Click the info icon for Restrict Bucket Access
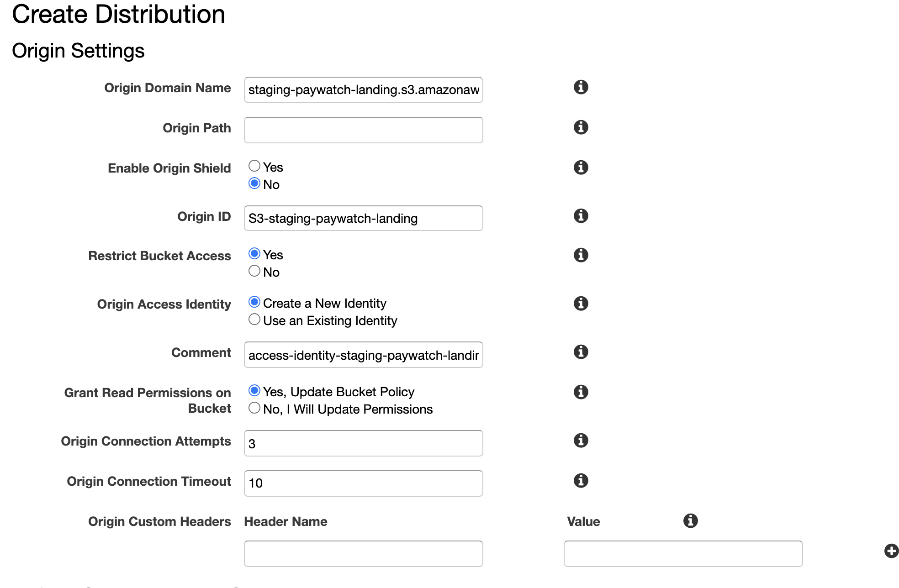899x588 pixels. click(x=581, y=255)
